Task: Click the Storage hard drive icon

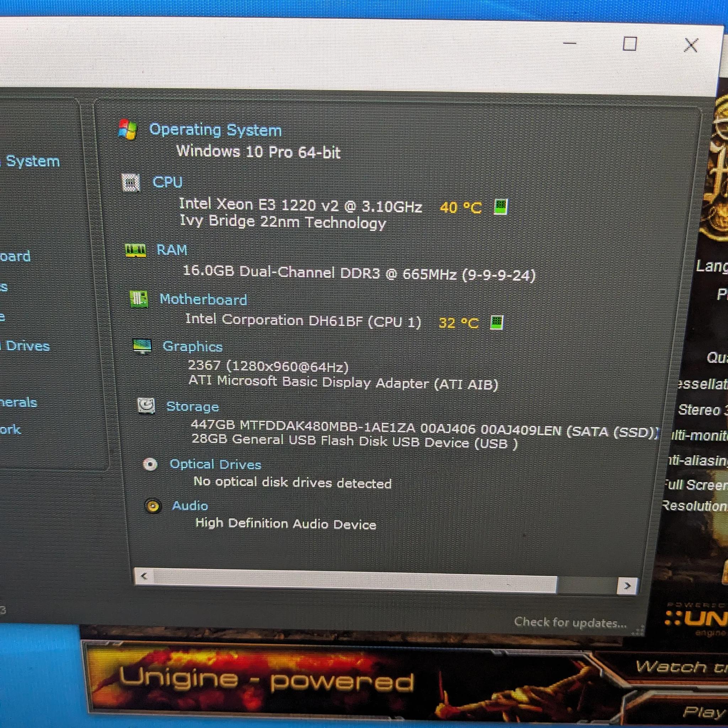Action: click(x=146, y=406)
